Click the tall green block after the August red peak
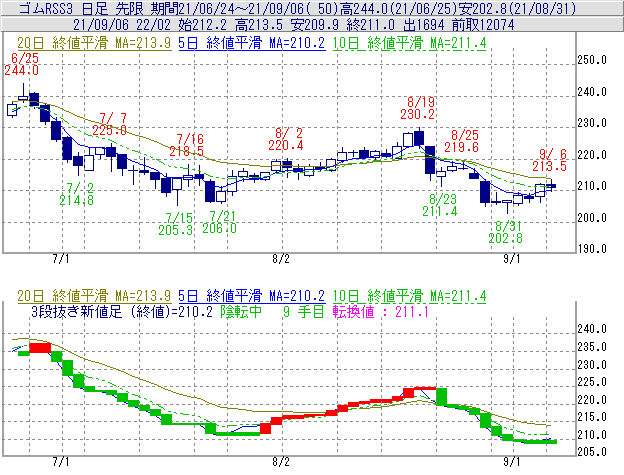 click(x=442, y=397)
